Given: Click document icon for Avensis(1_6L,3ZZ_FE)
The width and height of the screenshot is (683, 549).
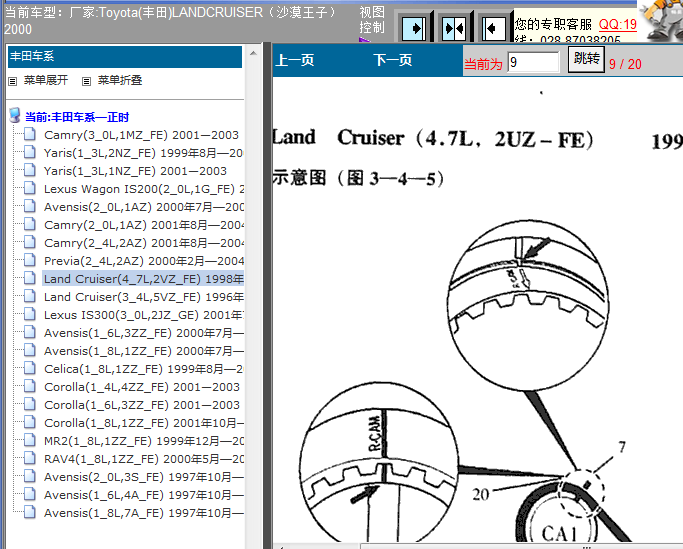Looking at the screenshot, I should 30,332.
